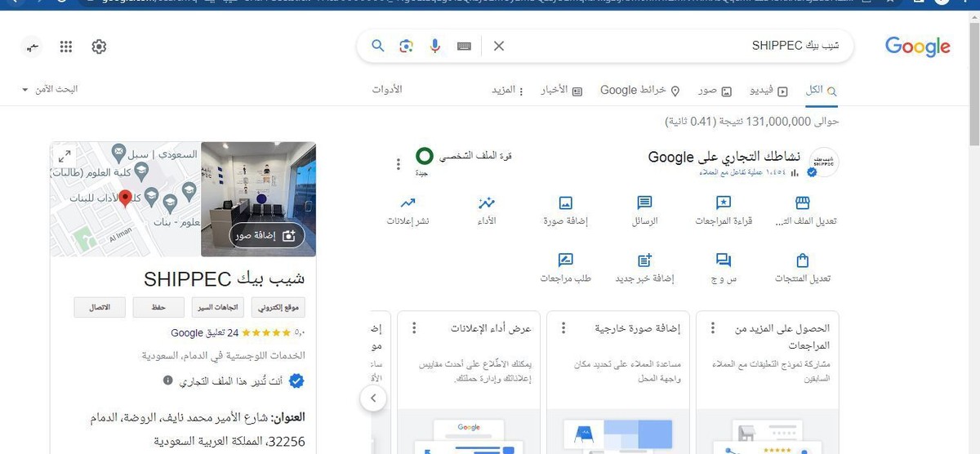
Task: Open قراءة المراجعات (Read reviews)
Action: click(x=723, y=211)
